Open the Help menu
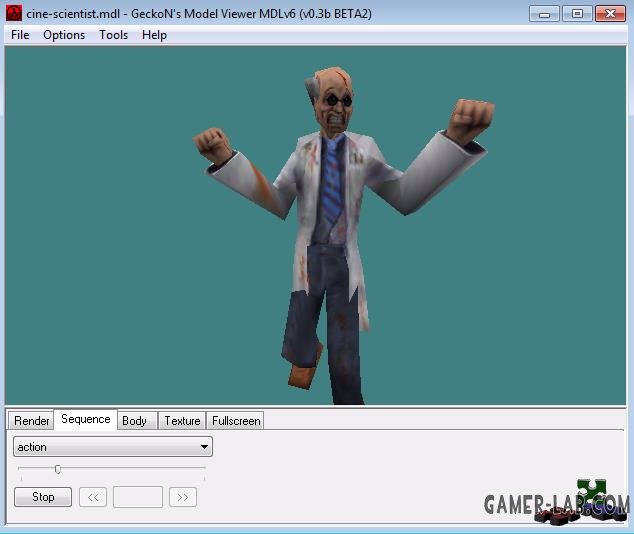Viewport: 634px width, 534px height. pyautogui.click(x=154, y=35)
